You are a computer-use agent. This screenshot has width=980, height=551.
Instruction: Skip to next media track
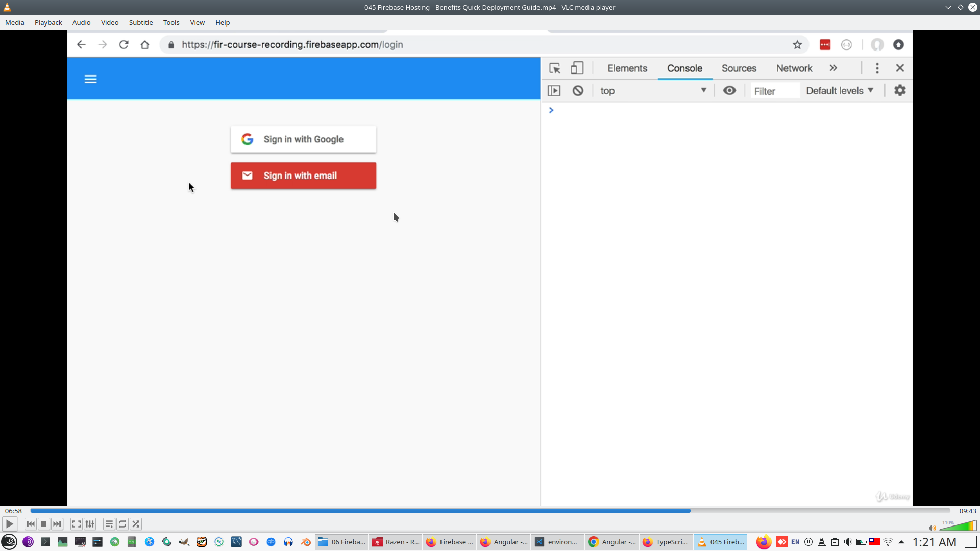(x=57, y=524)
